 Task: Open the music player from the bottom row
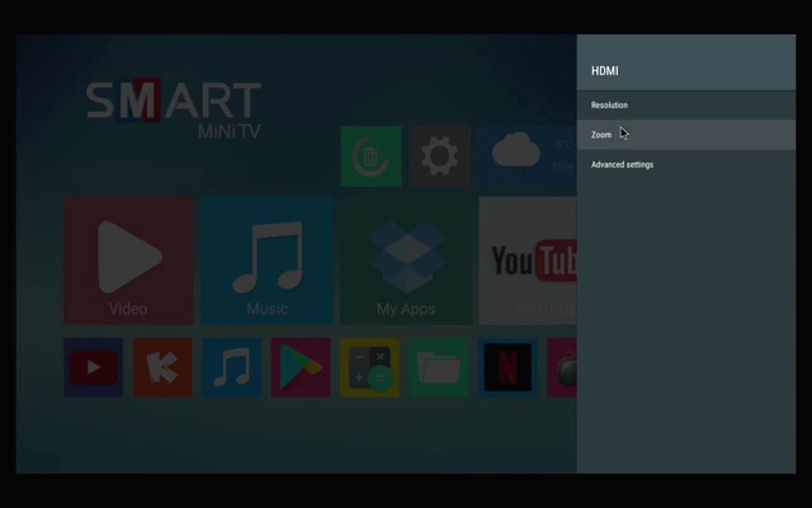(231, 367)
